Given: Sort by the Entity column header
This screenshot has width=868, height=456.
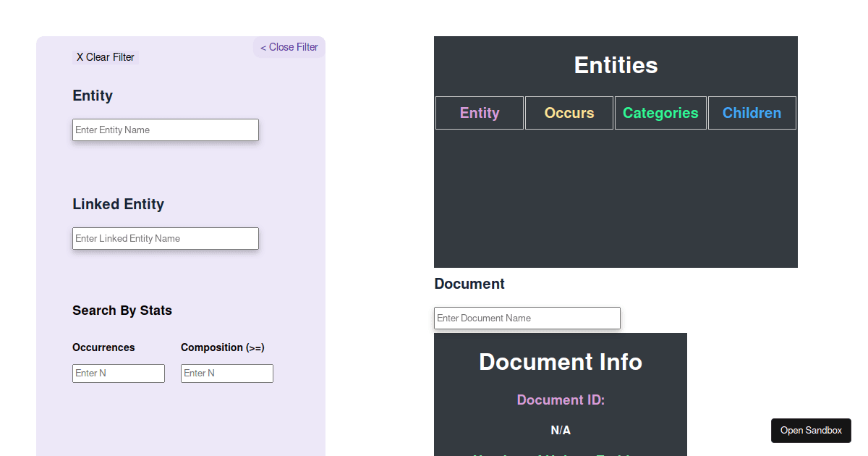Looking at the screenshot, I should [x=479, y=113].
